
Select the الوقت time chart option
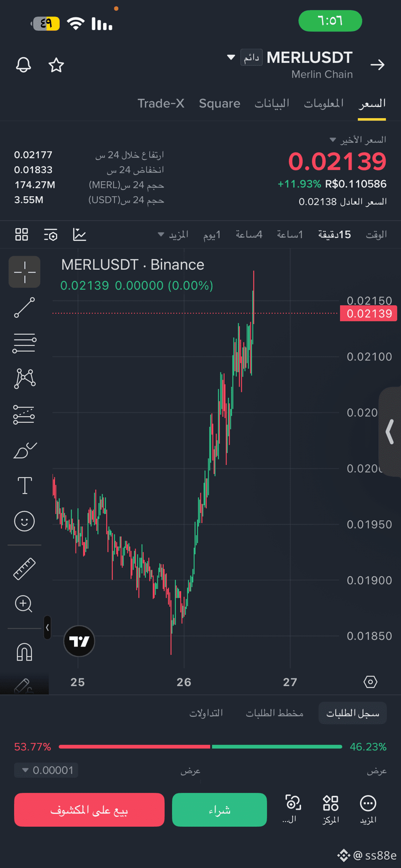[x=376, y=235]
